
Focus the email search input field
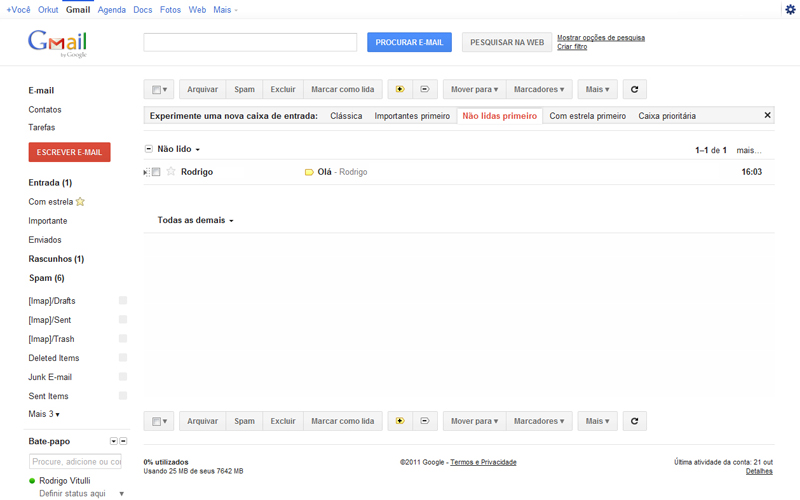point(250,42)
